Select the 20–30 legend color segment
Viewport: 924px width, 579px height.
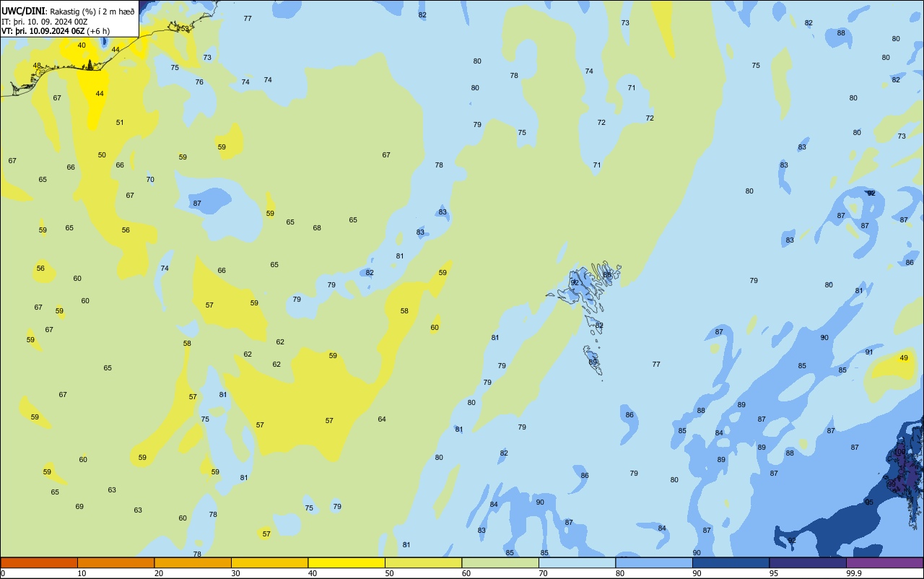tap(193, 562)
